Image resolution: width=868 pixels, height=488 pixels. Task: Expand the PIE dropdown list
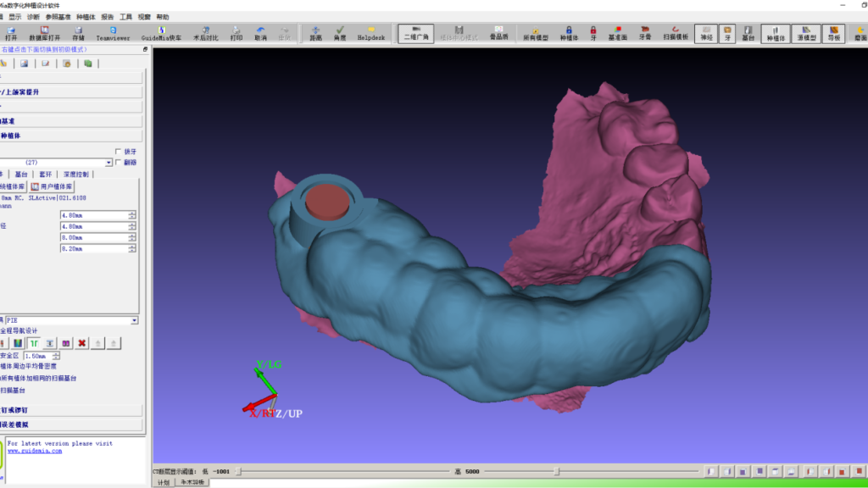point(133,320)
